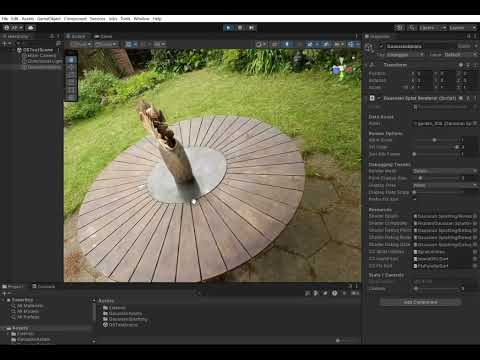The width and height of the screenshot is (480, 360).
Task: Select the Transform tool in scene overlay
Action: coord(71,97)
